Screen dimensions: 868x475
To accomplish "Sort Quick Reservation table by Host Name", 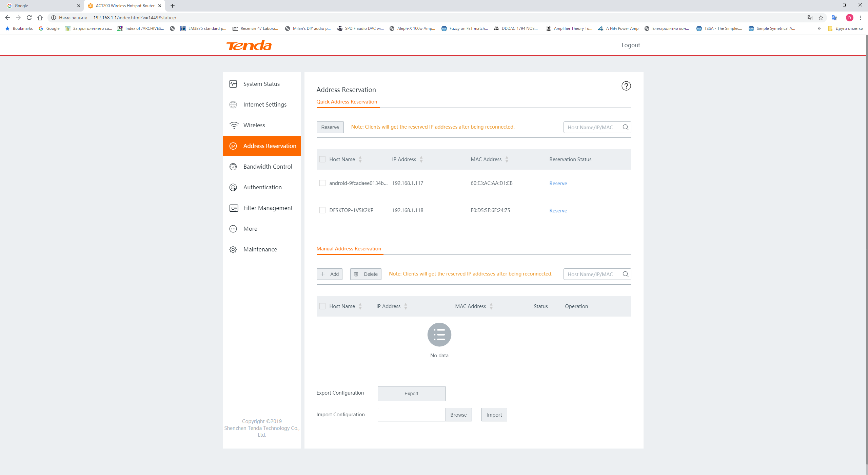I will tap(360, 159).
